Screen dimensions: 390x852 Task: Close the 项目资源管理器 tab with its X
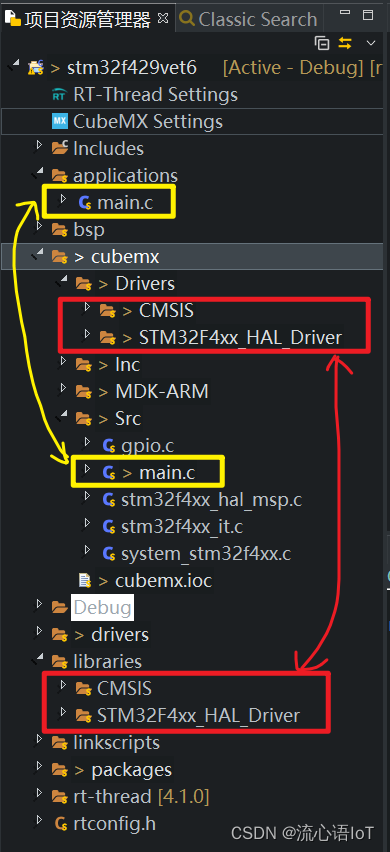[x=162, y=18]
